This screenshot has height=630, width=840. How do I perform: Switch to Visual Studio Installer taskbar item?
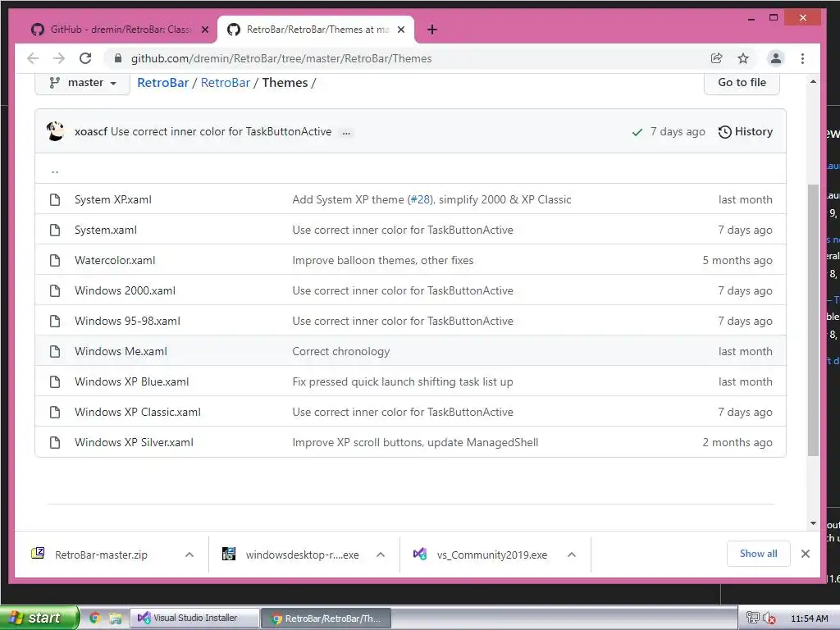pyautogui.click(x=195, y=619)
